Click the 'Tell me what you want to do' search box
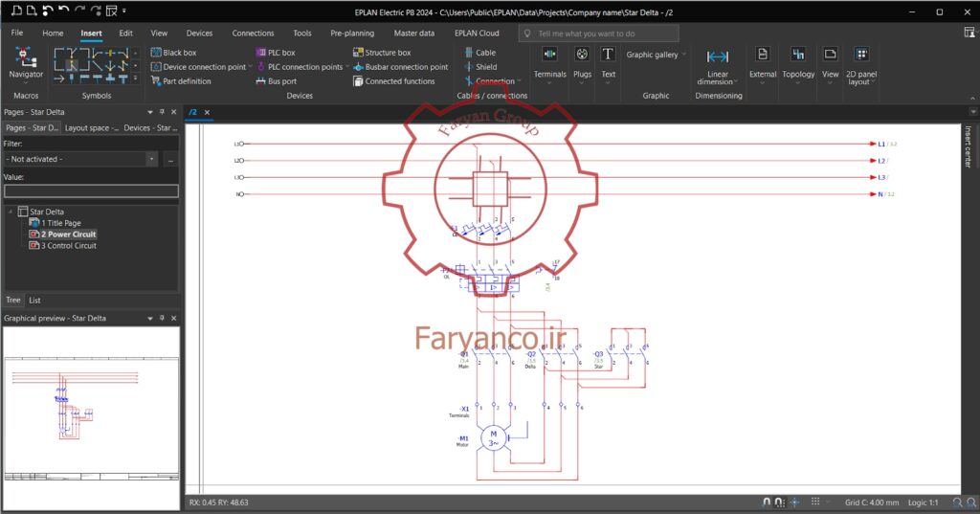 pyautogui.click(x=598, y=34)
